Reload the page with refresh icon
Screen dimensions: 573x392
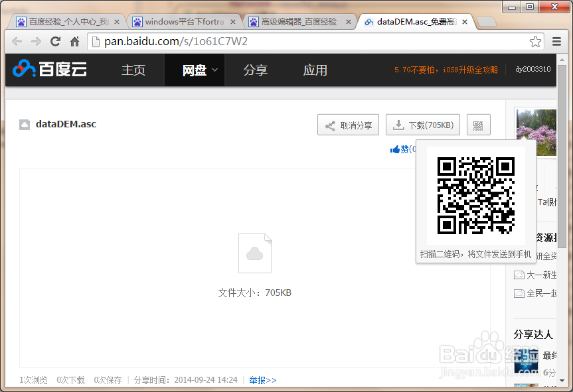55,42
